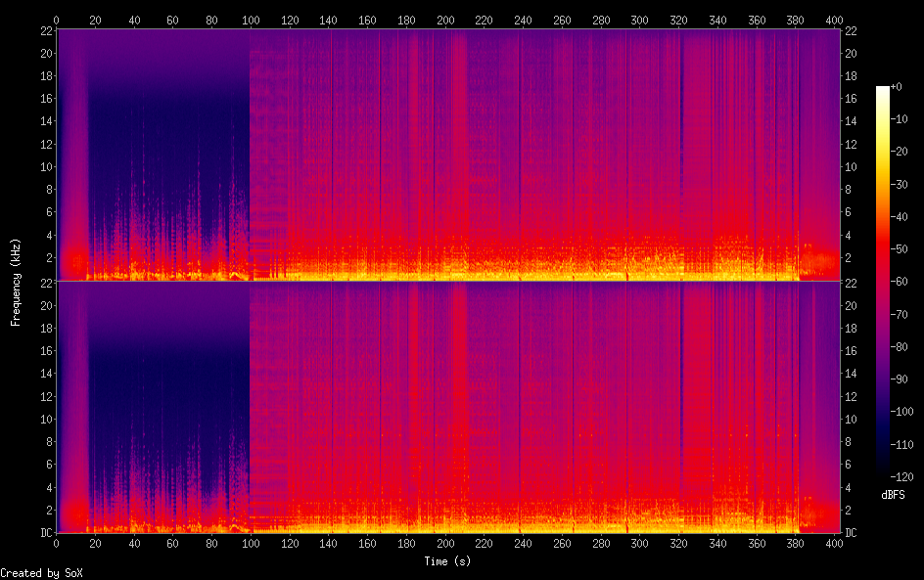Click the upper channel spectrogram plot
Image resolution: width=924 pixels, height=580 pixels.
[x=448, y=155]
